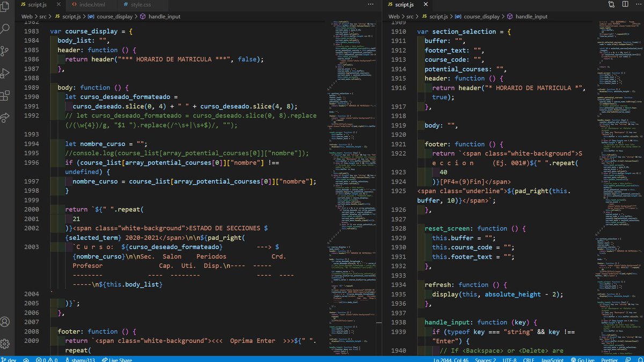This screenshot has width=644, height=362.
Task: Click line number 1910 in right editor
Action: (x=398, y=31)
